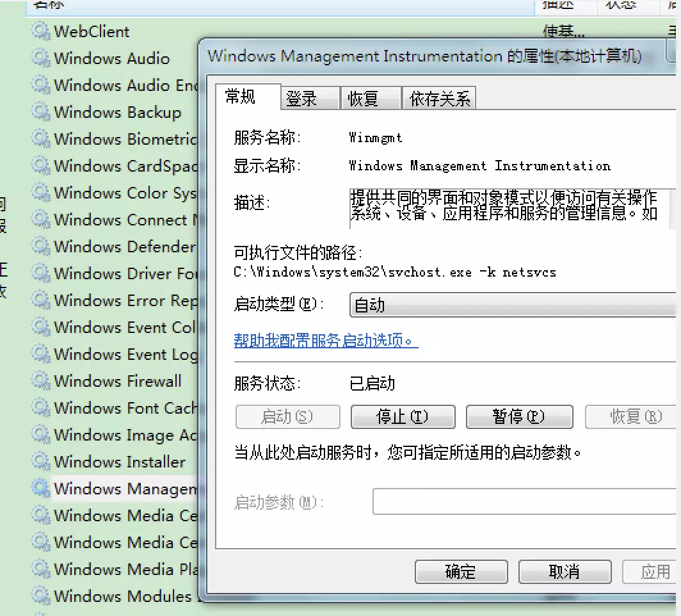Click the 启动参数 input field

pos(524,501)
